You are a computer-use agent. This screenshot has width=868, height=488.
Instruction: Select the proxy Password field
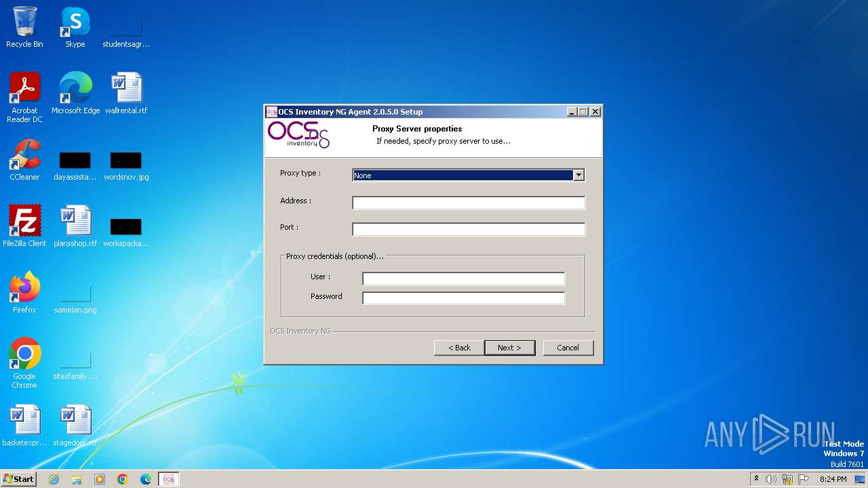pyautogui.click(x=463, y=298)
